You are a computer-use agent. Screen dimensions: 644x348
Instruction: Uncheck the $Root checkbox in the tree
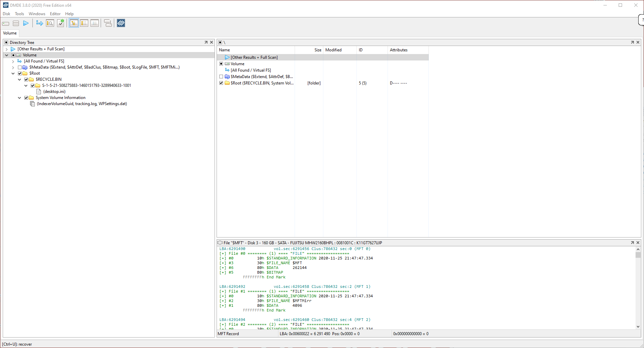coord(20,73)
